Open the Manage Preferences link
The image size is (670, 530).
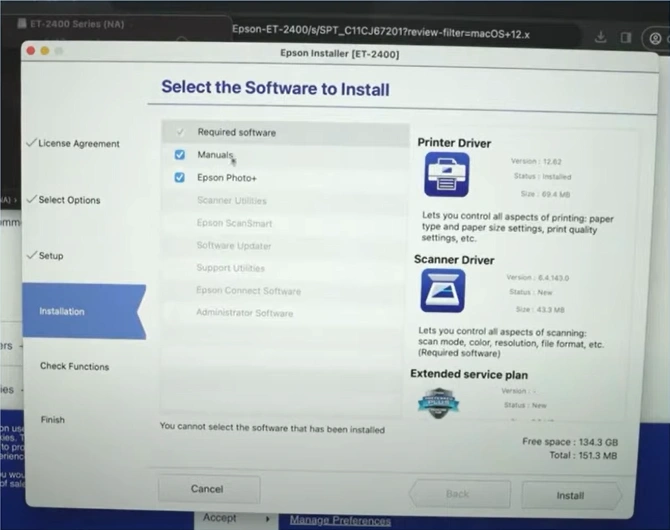pyautogui.click(x=340, y=521)
